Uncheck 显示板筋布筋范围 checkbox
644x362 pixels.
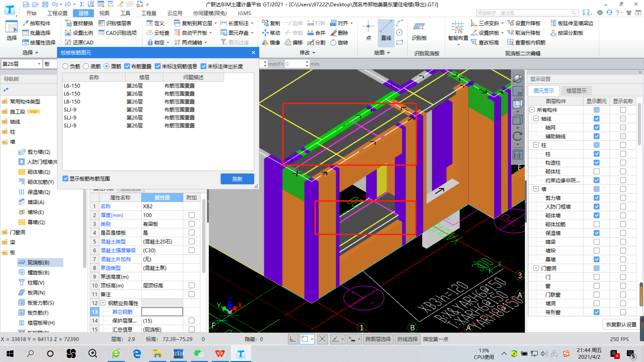(x=66, y=179)
